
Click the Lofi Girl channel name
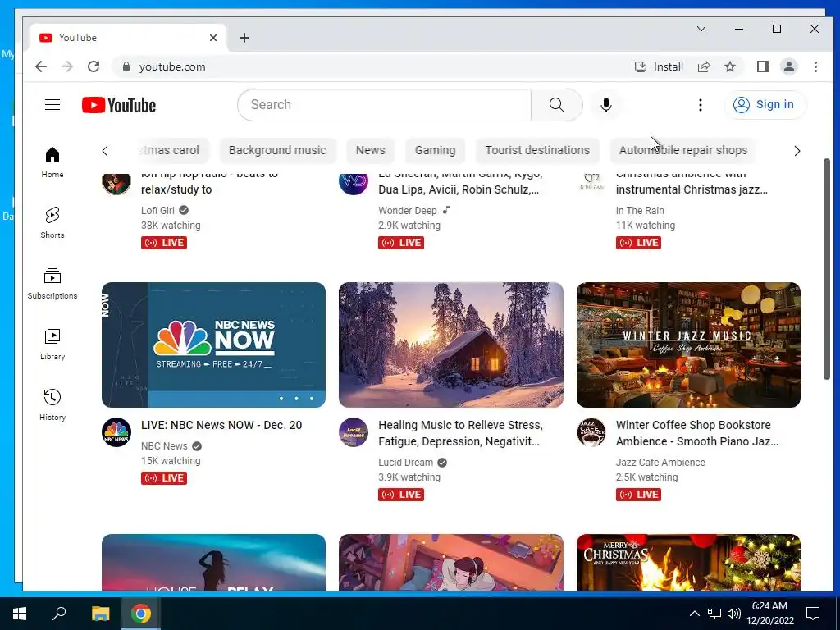coord(157,211)
